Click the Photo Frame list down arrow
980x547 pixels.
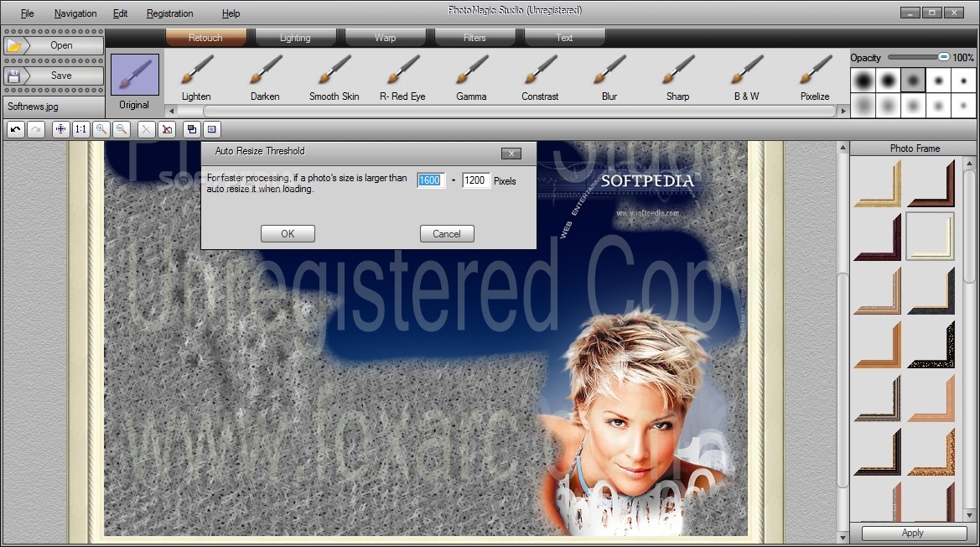tap(969, 515)
